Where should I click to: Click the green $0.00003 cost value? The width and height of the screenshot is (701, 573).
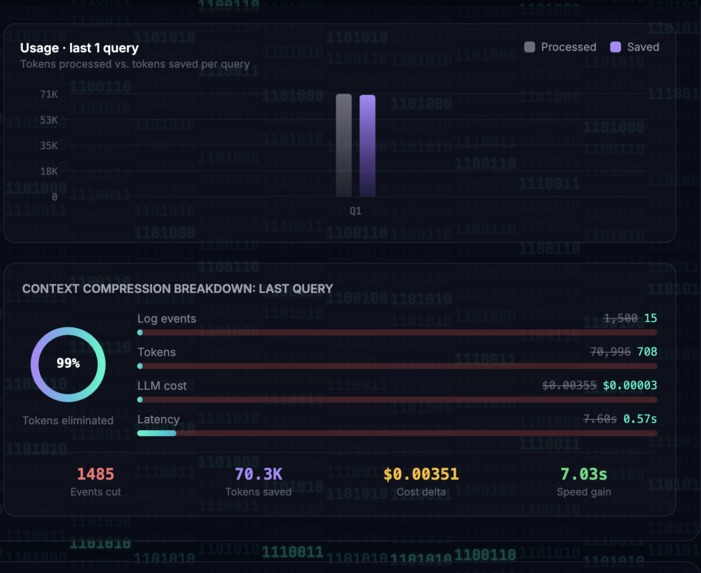[630, 385]
